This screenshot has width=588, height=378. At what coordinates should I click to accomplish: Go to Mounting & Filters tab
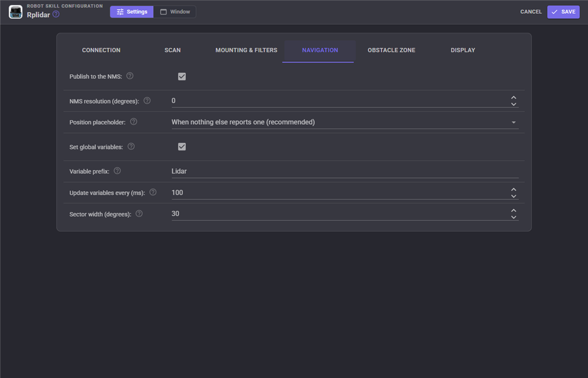coord(246,50)
